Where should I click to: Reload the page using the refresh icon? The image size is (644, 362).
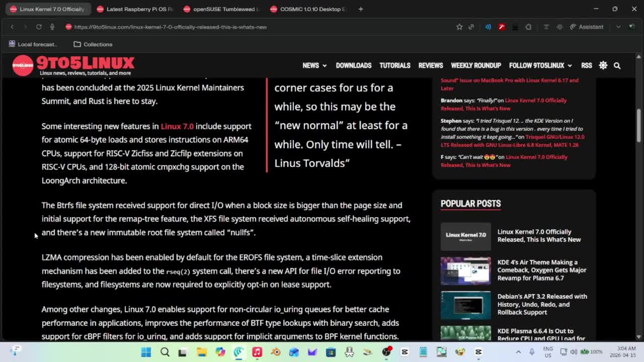(39, 27)
